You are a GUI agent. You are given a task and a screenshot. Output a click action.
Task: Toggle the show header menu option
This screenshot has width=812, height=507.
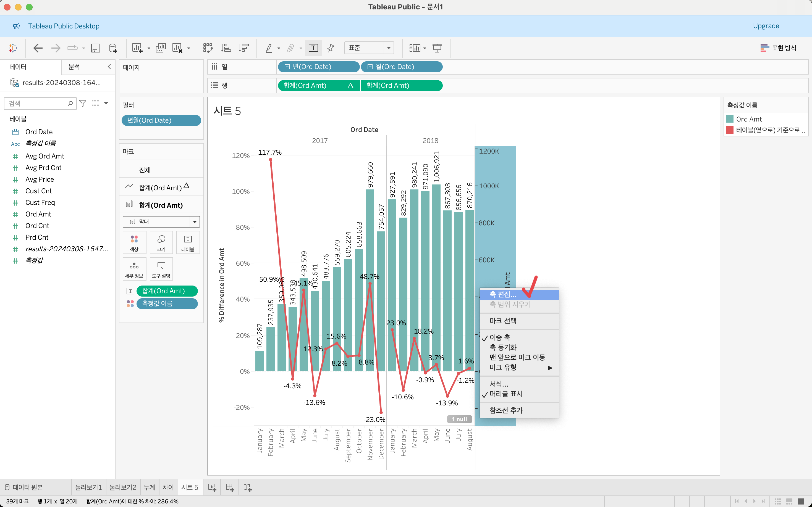pos(506,394)
